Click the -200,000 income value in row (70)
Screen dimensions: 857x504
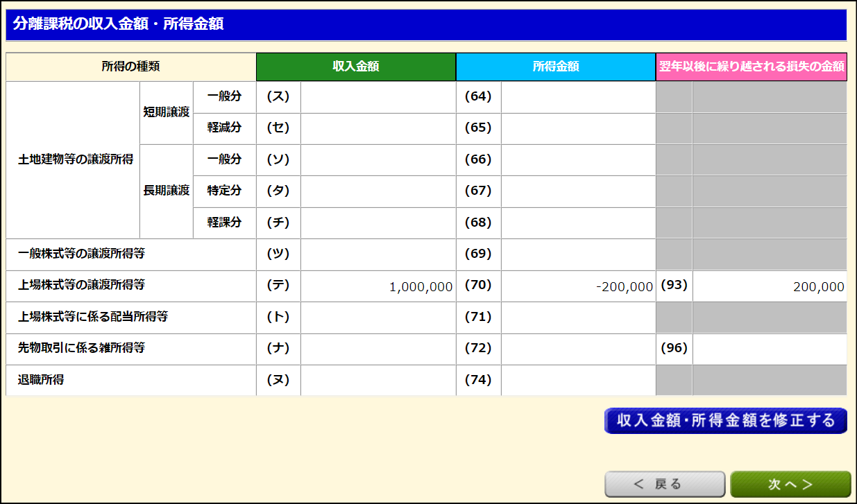(578, 286)
